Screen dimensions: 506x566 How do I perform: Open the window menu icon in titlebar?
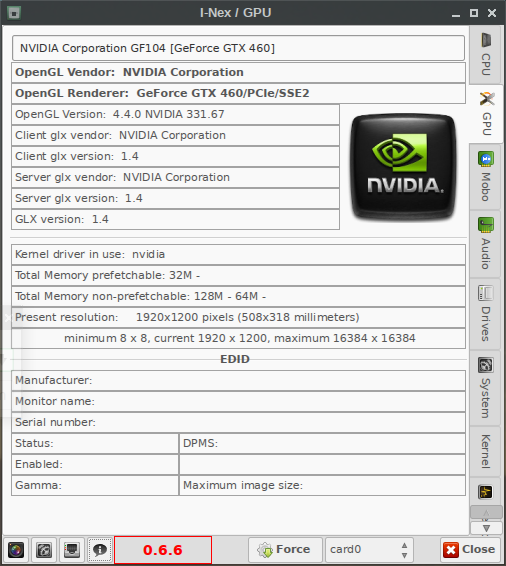14,13
